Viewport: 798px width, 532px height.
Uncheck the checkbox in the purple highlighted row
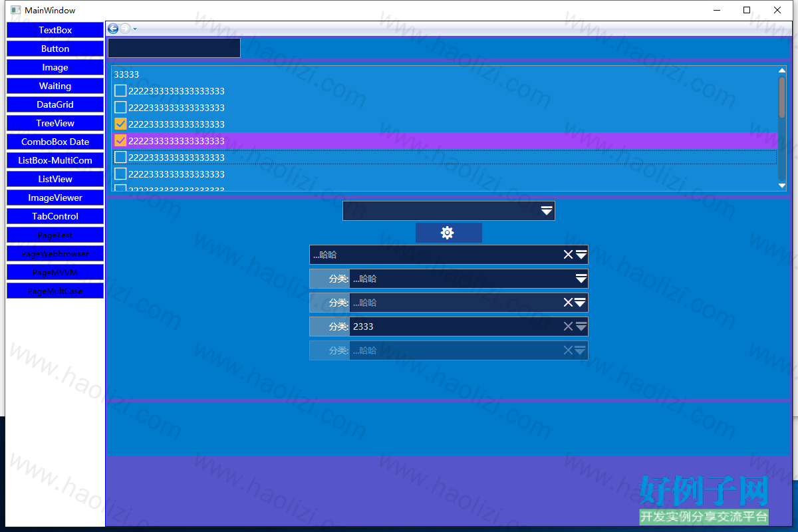(x=120, y=140)
